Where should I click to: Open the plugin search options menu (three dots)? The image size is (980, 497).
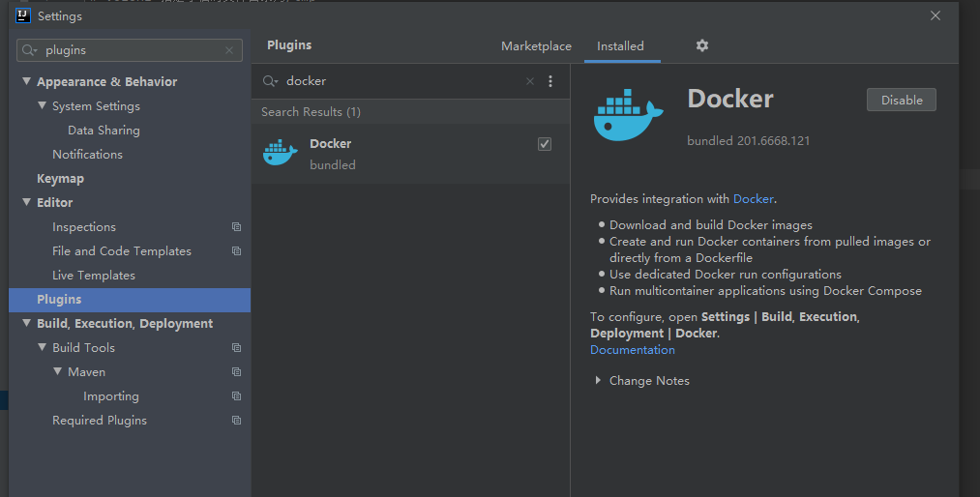550,81
